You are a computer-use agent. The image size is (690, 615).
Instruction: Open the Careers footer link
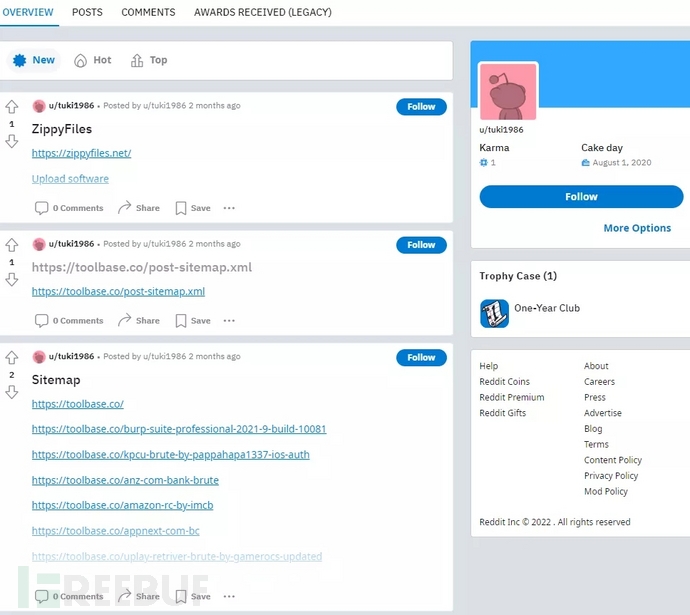click(x=599, y=381)
